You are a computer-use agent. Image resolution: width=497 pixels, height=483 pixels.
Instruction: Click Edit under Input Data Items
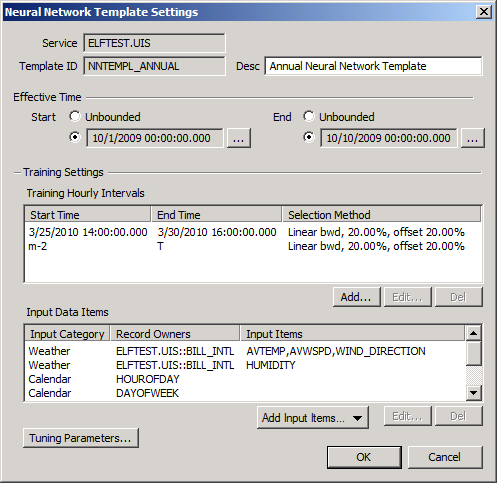[x=408, y=416]
